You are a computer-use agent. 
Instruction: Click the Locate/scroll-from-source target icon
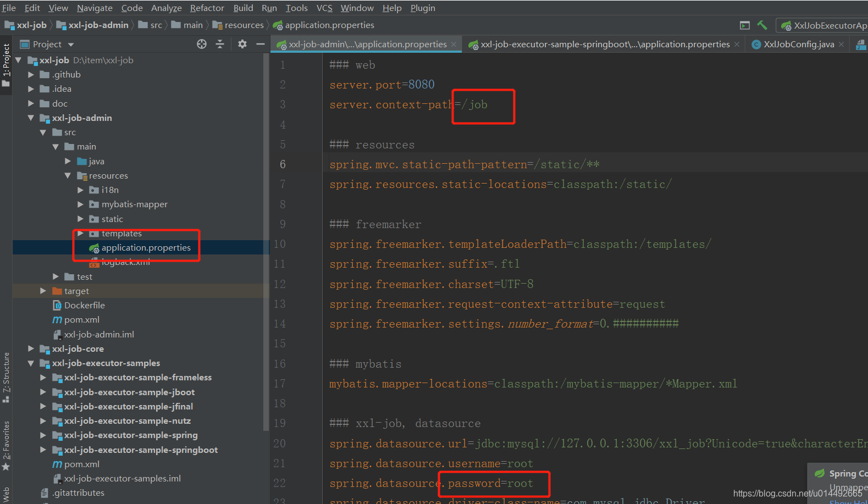tap(202, 44)
